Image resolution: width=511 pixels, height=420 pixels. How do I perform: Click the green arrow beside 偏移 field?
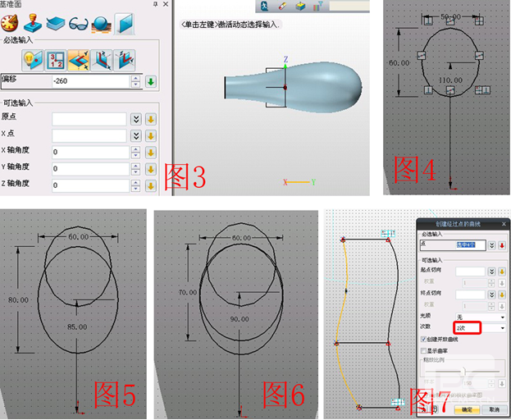[151, 81]
